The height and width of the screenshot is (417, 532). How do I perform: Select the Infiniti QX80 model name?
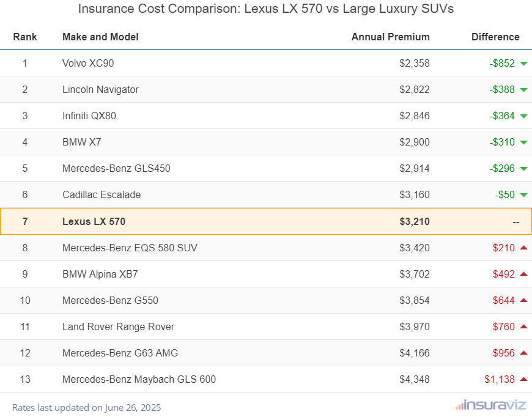(x=89, y=116)
